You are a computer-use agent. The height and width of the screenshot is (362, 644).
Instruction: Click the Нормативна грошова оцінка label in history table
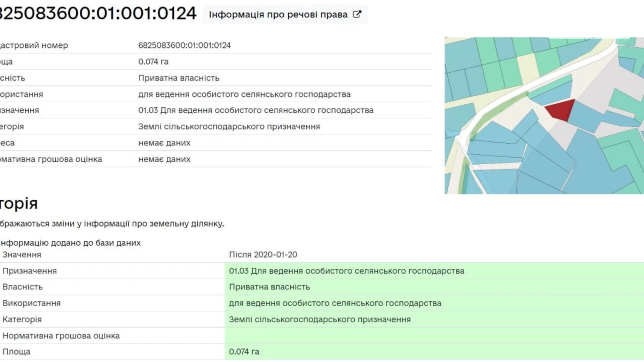pyautogui.click(x=61, y=336)
